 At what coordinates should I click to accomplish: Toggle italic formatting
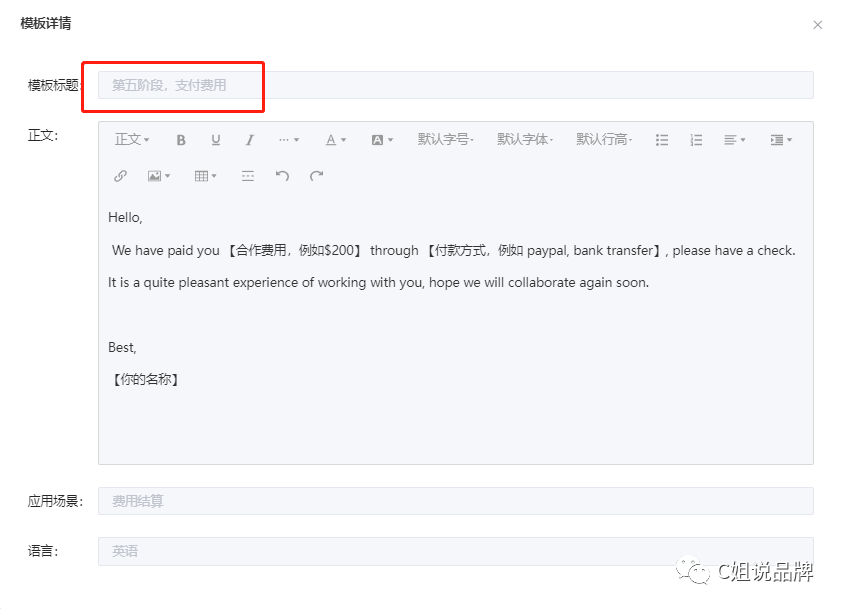249,139
